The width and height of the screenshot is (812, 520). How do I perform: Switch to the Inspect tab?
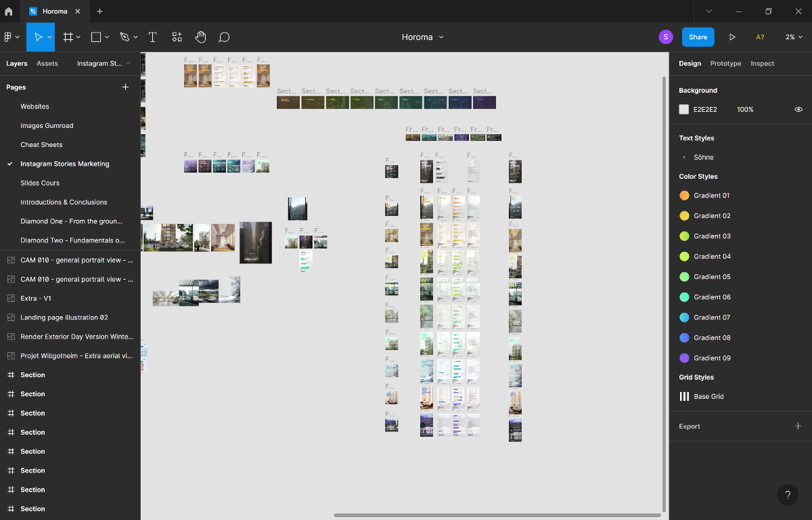click(762, 63)
